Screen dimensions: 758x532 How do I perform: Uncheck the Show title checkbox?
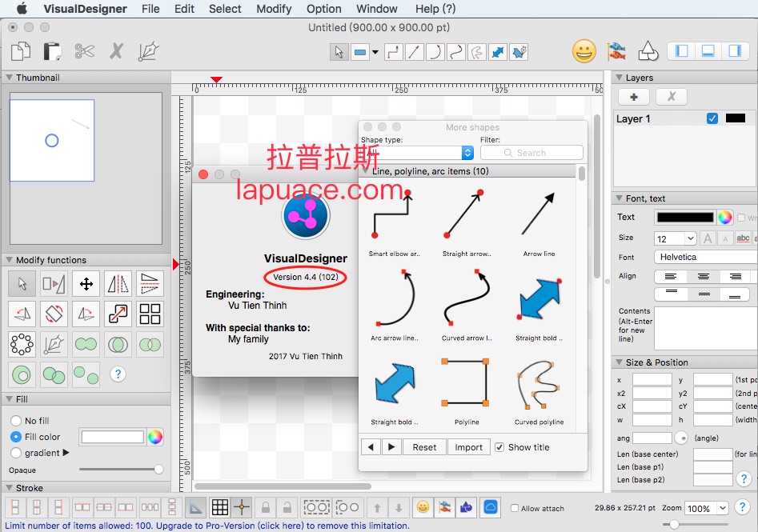point(499,447)
